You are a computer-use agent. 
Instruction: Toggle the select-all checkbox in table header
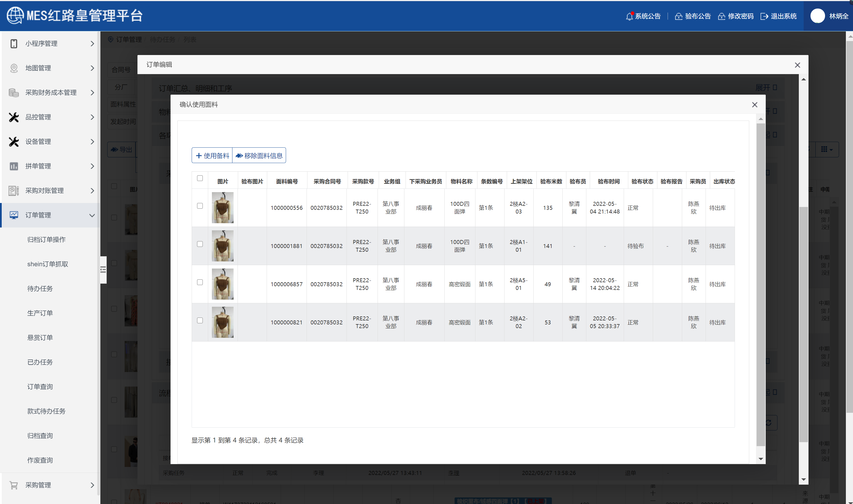pyautogui.click(x=200, y=178)
